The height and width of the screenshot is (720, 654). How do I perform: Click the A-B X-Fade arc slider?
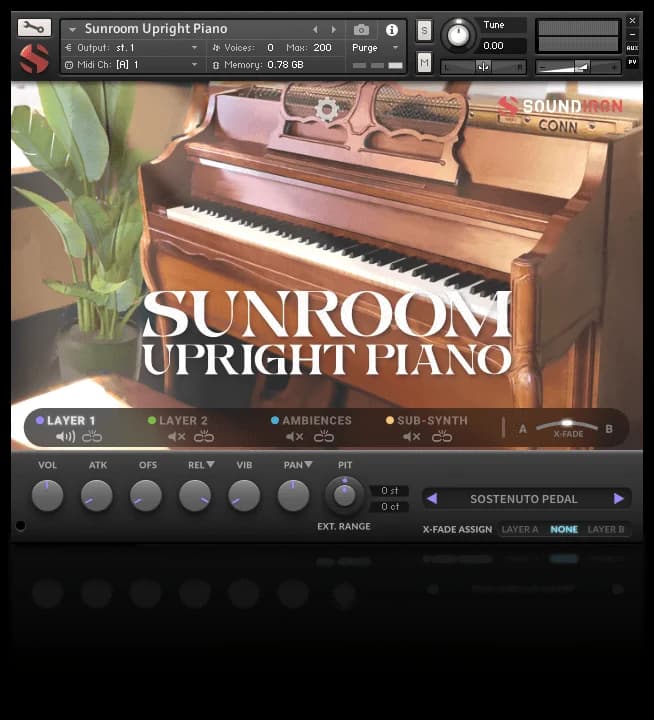coord(567,424)
